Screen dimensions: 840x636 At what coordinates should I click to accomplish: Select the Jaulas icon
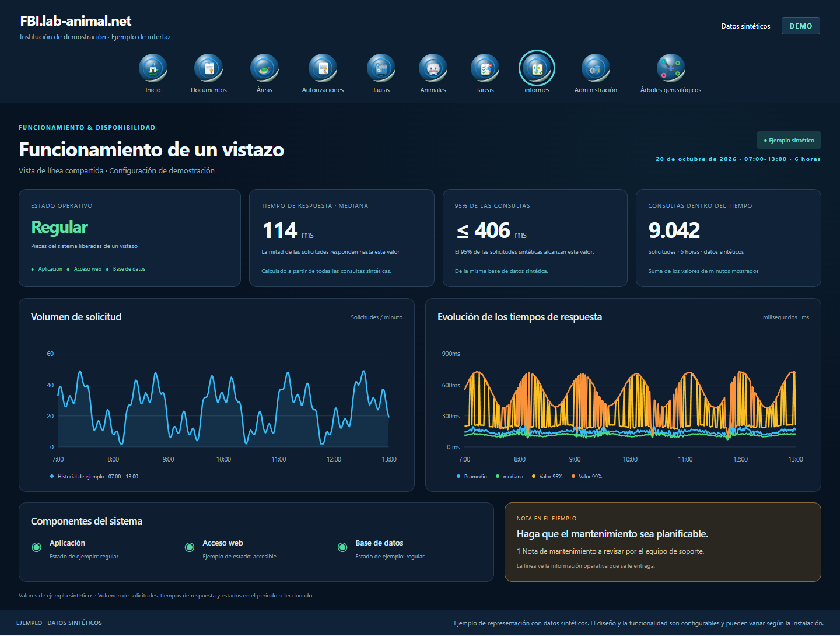(x=381, y=68)
